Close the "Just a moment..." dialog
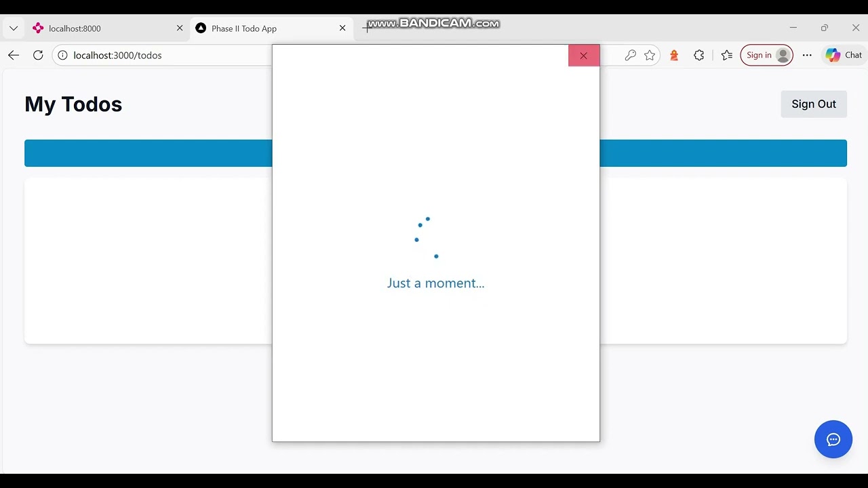The height and width of the screenshot is (488, 868). (584, 56)
